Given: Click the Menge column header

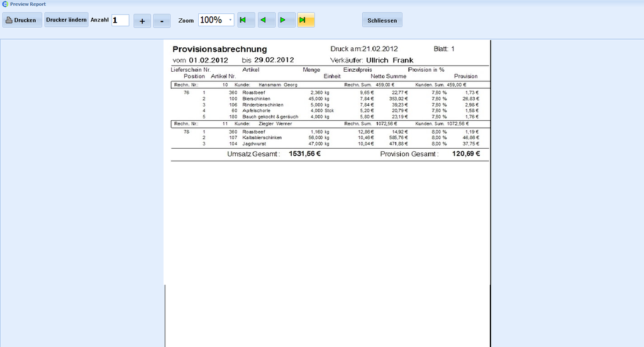Looking at the screenshot, I should click(311, 70).
